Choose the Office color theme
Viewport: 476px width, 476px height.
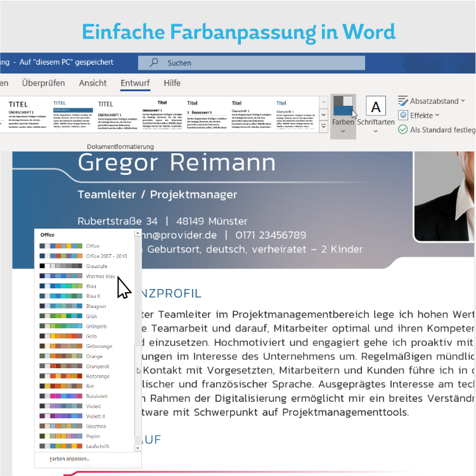pyautogui.click(x=84, y=246)
